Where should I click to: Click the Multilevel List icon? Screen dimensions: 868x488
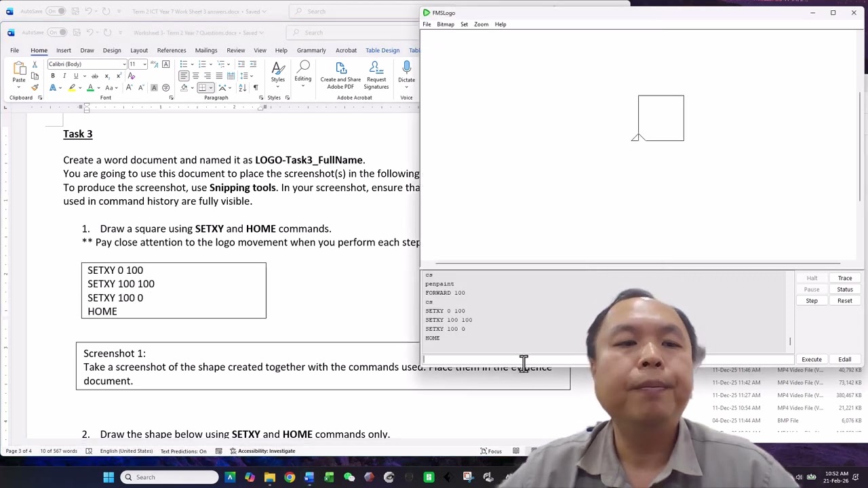coord(222,64)
